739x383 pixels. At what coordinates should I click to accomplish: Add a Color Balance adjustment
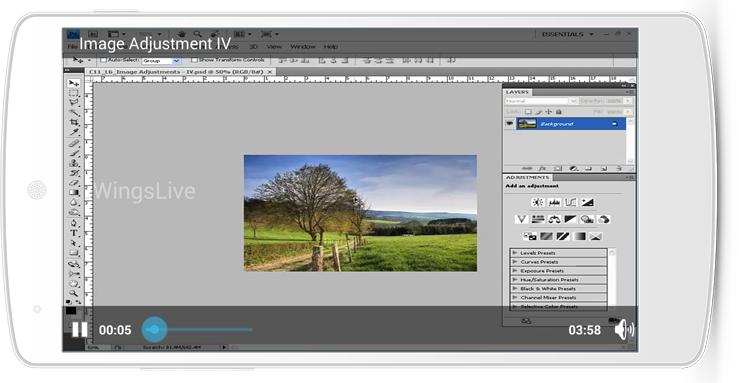[554, 220]
